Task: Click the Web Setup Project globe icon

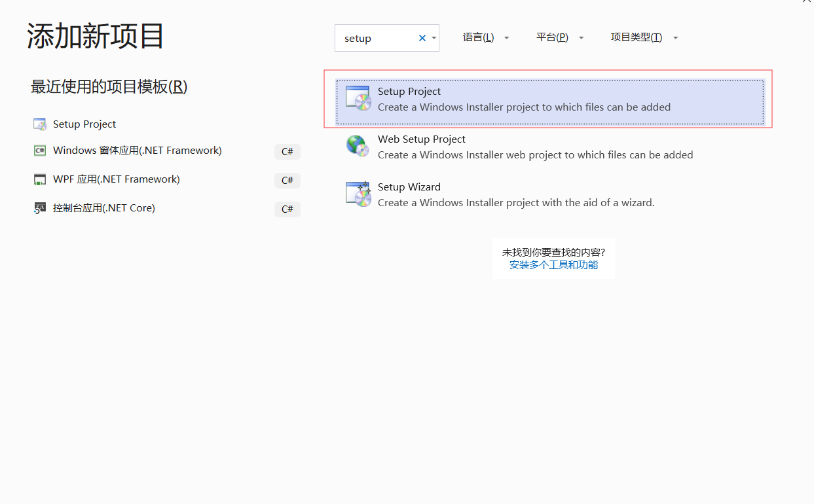Action: click(358, 146)
